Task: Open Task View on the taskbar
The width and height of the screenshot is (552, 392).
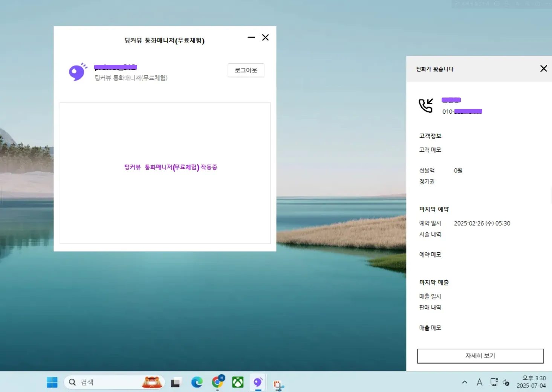Action: (176, 383)
